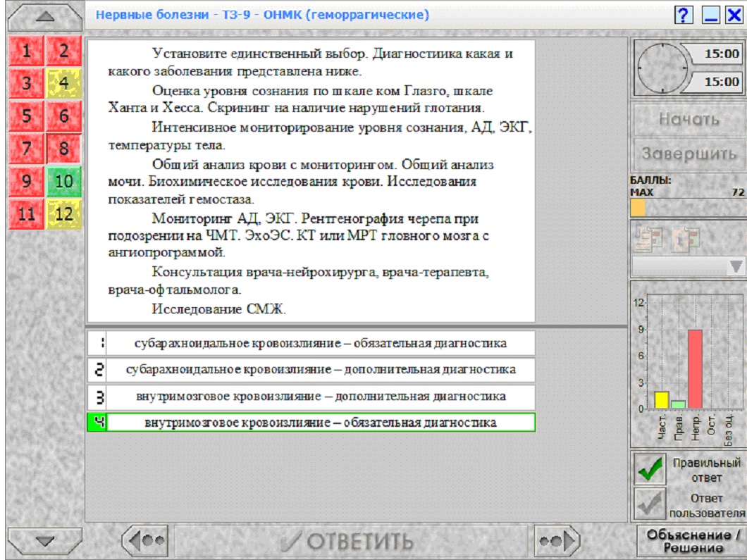Click answer number marker 1
Screen dimensions: 747x560
[97, 343]
